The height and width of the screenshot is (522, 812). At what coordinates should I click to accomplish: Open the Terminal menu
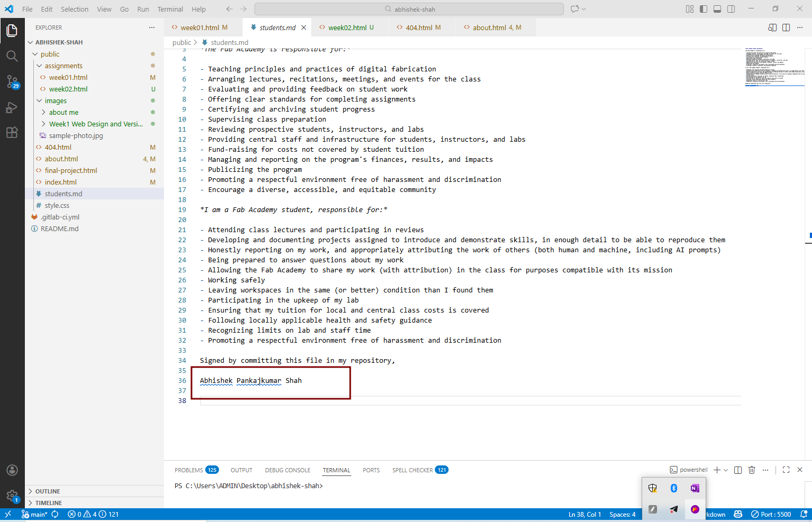170,9
